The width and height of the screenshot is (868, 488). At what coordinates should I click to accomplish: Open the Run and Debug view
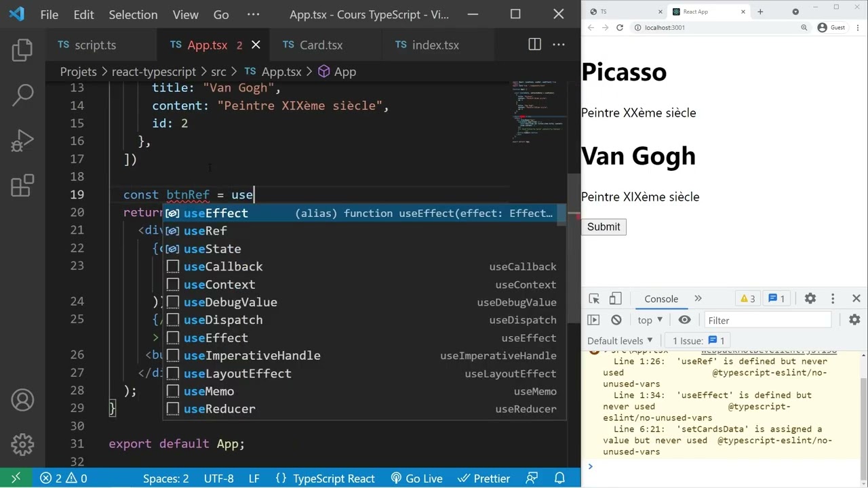[x=22, y=140]
